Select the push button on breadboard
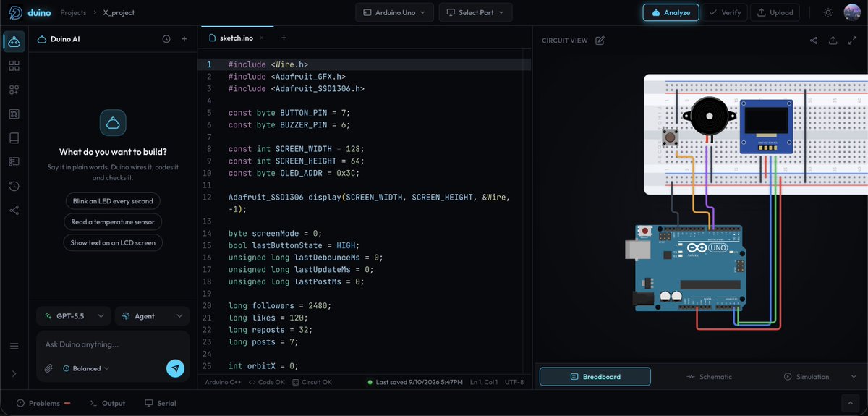Viewport: 868px width, 416px height. [672, 136]
